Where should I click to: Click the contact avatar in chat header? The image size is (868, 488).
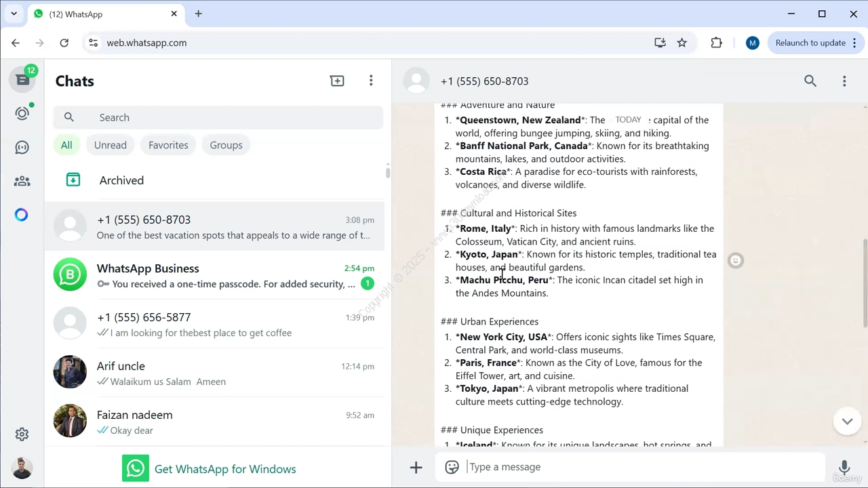click(x=416, y=81)
